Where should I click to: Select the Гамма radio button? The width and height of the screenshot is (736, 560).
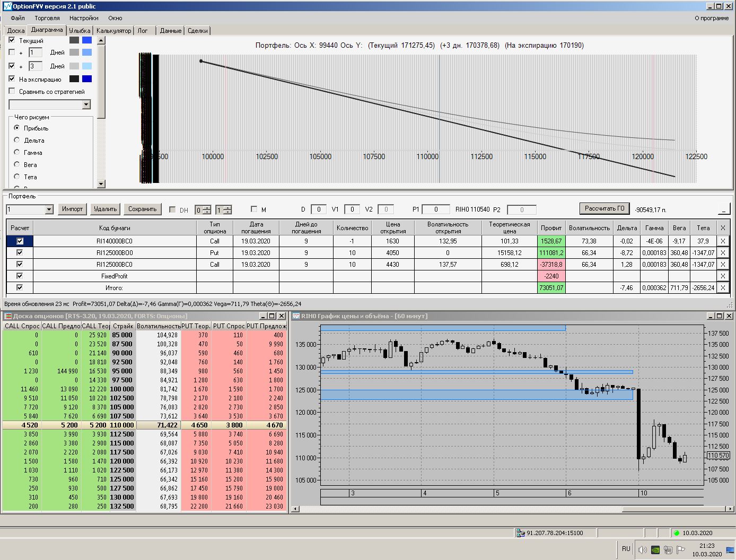coord(17,152)
